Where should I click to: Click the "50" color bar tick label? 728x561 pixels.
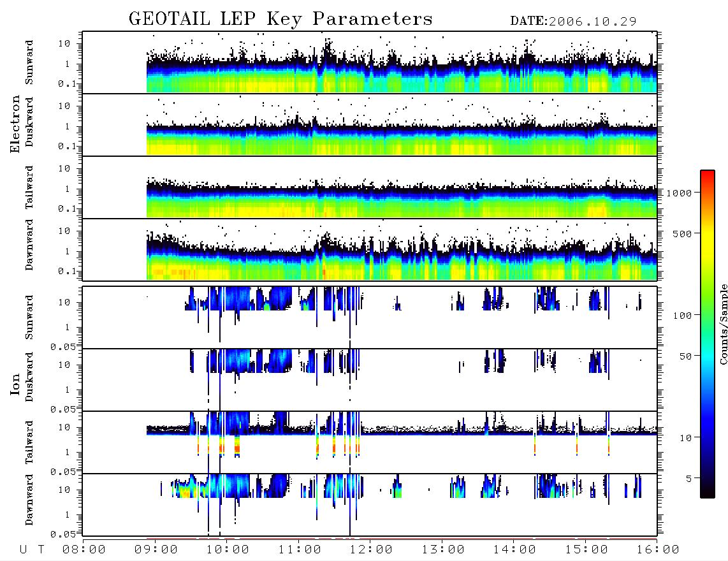686,356
